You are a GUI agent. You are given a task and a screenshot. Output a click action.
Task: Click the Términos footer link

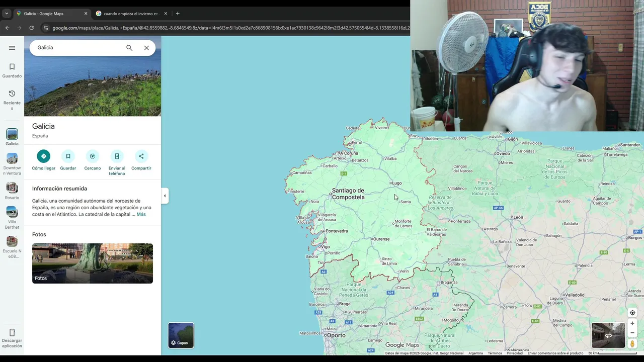pyautogui.click(x=495, y=353)
